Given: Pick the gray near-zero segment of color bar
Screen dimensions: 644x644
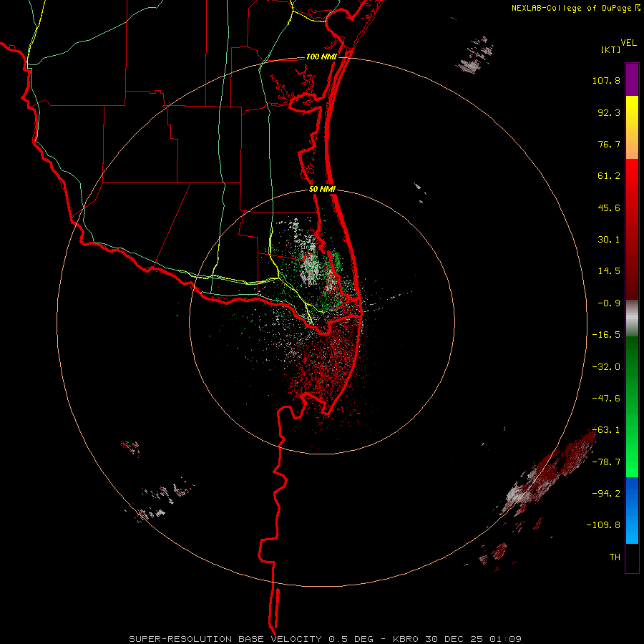Looking at the screenshot, I should click(x=632, y=318).
